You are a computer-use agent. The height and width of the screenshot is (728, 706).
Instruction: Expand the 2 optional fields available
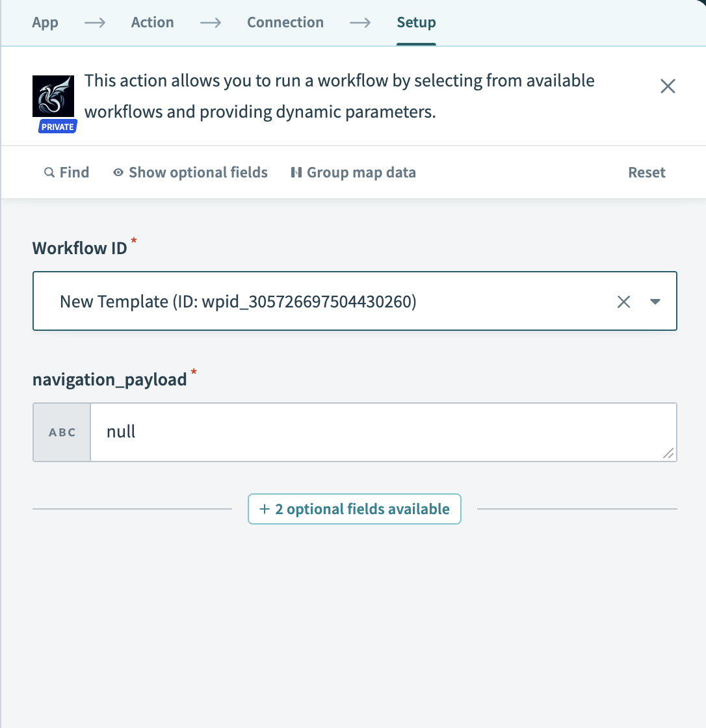pyautogui.click(x=354, y=509)
